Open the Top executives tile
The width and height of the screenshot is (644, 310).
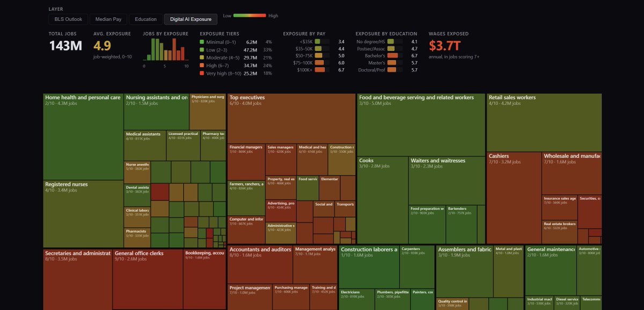[291, 118]
